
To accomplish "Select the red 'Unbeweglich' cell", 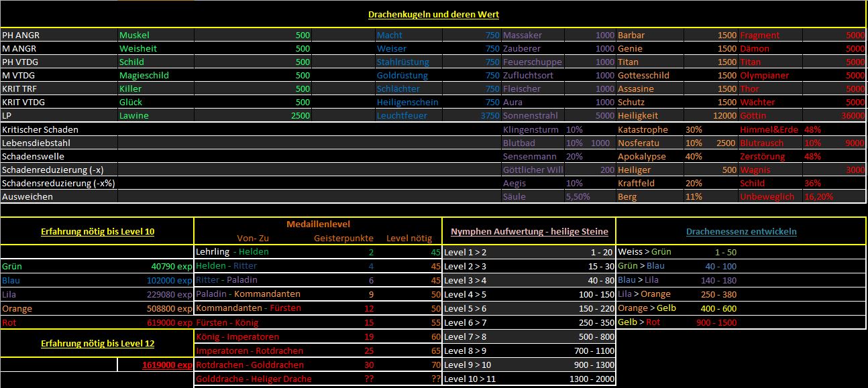I will tap(767, 196).
